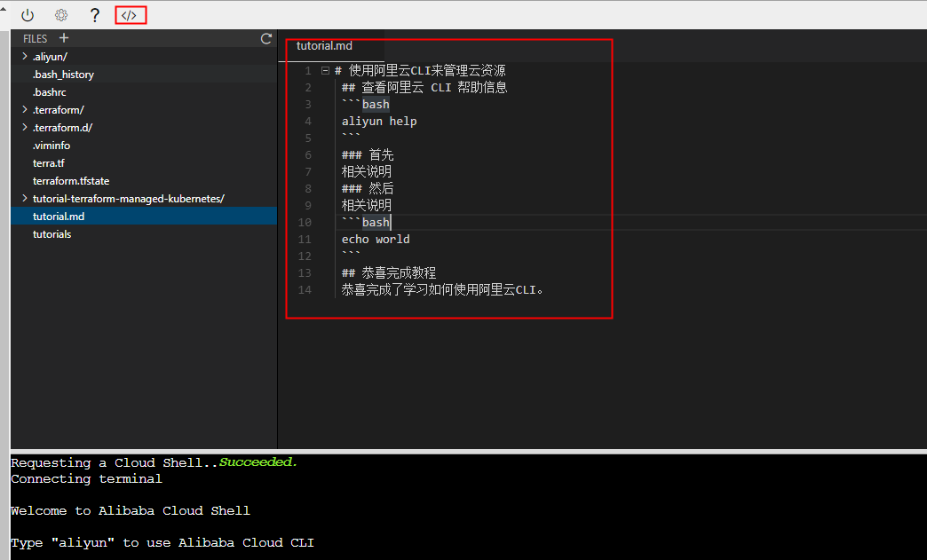Click the power icon in the top toolbar
927x560 pixels.
[x=28, y=15]
